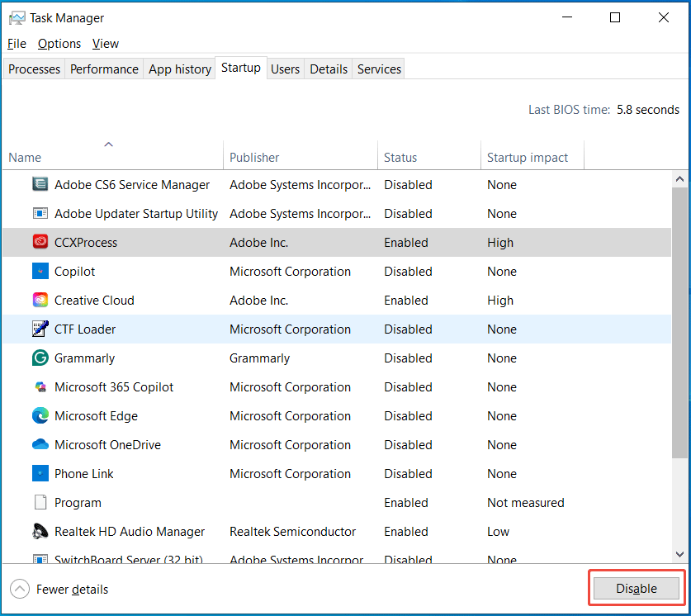The height and width of the screenshot is (616, 691).
Task: Click the scrollbar up arrow
Action: 679,179
